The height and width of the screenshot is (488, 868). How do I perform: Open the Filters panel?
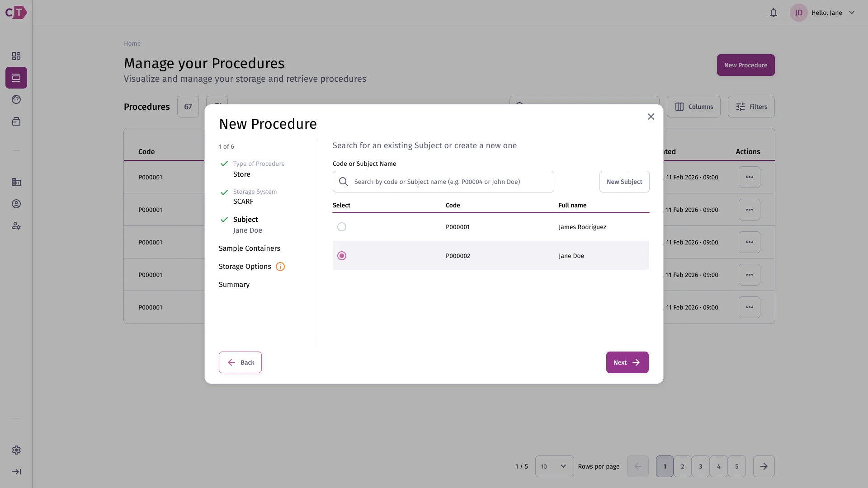coord(751,107)
